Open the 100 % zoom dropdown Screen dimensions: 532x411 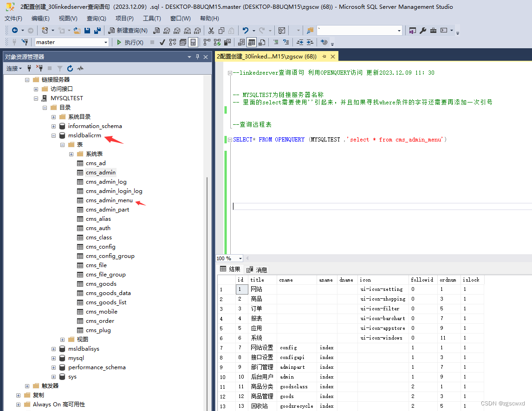[x=240, y=258]
